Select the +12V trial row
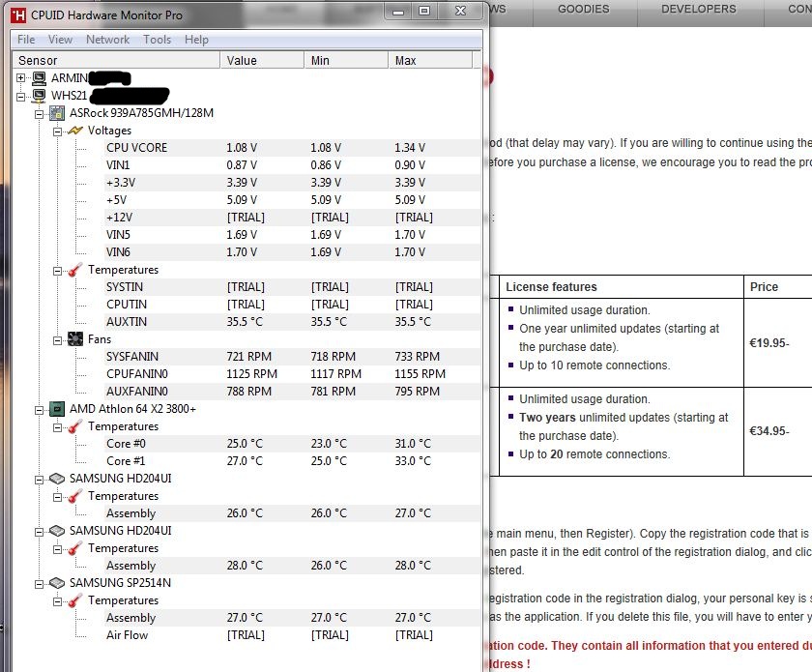The height and width of the screenshot is (672, 812). [292, 218]
